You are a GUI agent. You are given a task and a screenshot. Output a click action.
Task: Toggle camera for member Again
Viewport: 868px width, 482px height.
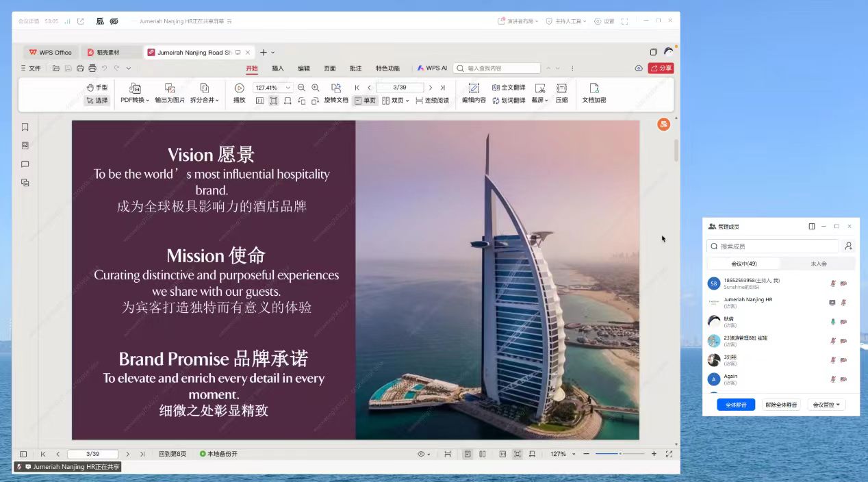click(x=844, y=379)
